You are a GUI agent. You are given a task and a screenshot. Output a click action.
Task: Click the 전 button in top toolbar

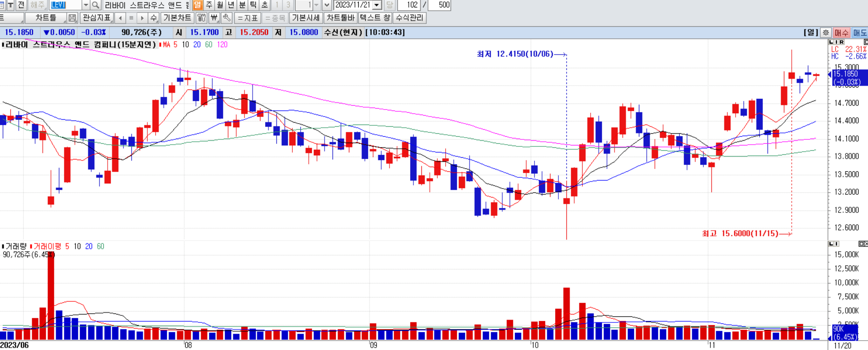click(x=21, y=5)
